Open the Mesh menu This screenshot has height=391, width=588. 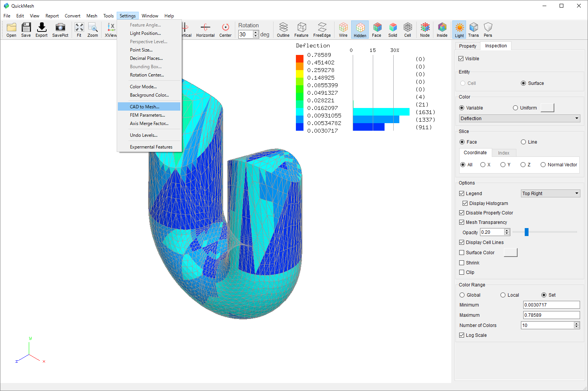tap(92, 16)
